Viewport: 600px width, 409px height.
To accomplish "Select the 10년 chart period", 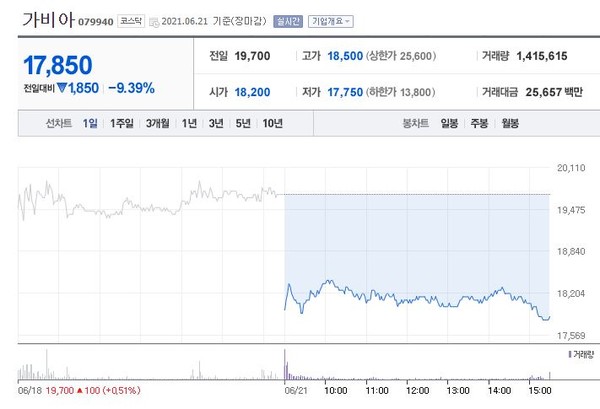I will point(272,123).
